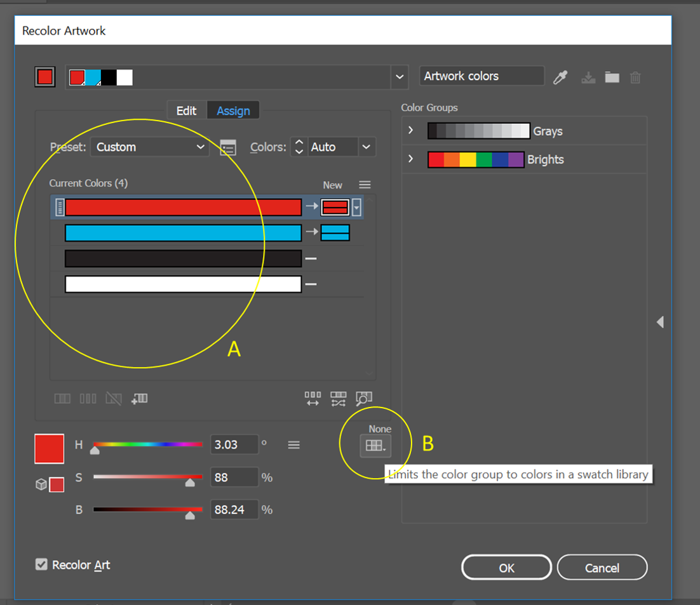The height and width of the screenshot is (605, 700).
Task: Hide color group storage with the side arrow
Action: pyautogui.click(x=660, y=322)
